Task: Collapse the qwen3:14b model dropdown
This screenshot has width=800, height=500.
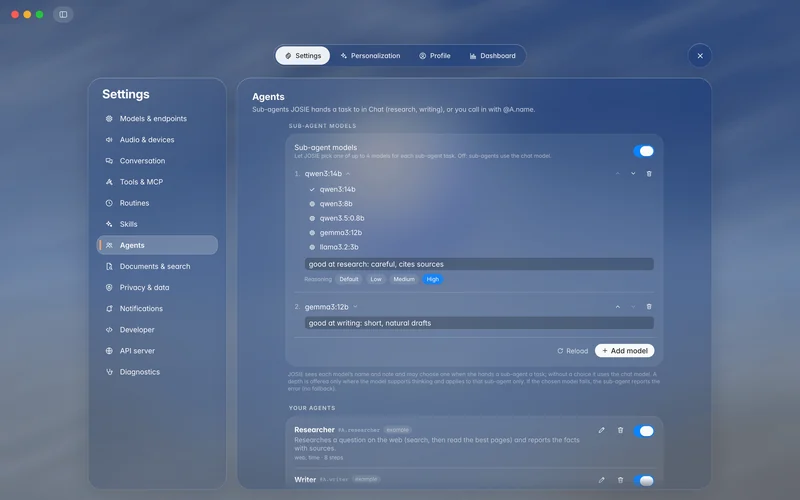Action: click(x=328, y=173)
